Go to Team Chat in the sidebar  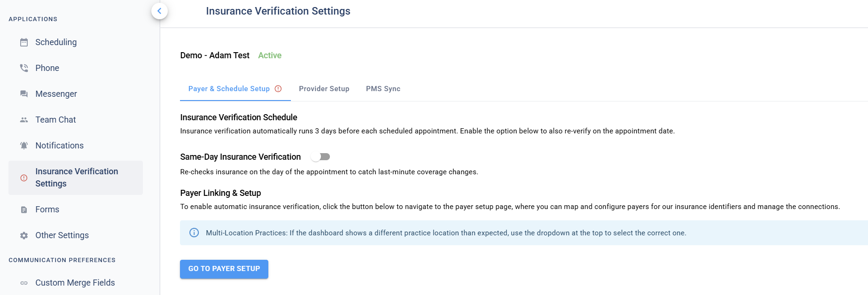point(55,120)
